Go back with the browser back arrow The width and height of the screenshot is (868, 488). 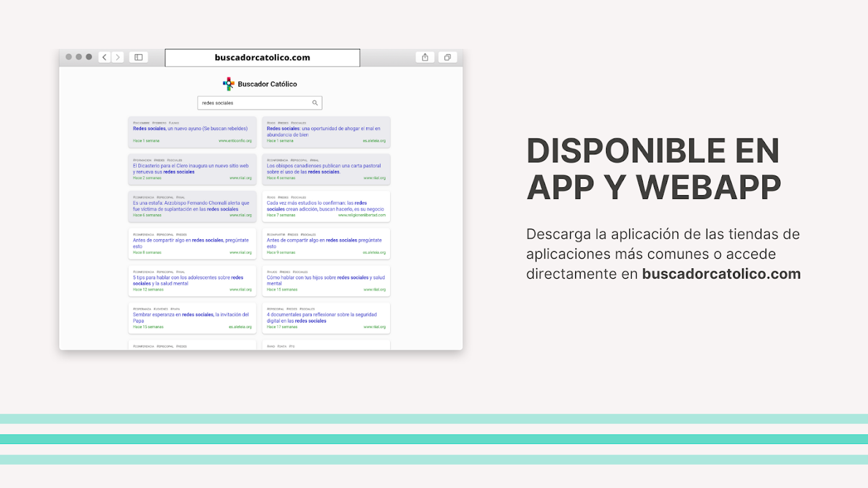(x=104, y=57)
